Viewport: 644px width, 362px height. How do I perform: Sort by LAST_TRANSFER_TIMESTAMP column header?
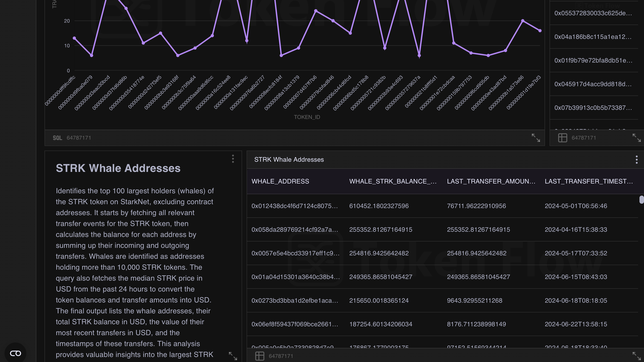589,181
